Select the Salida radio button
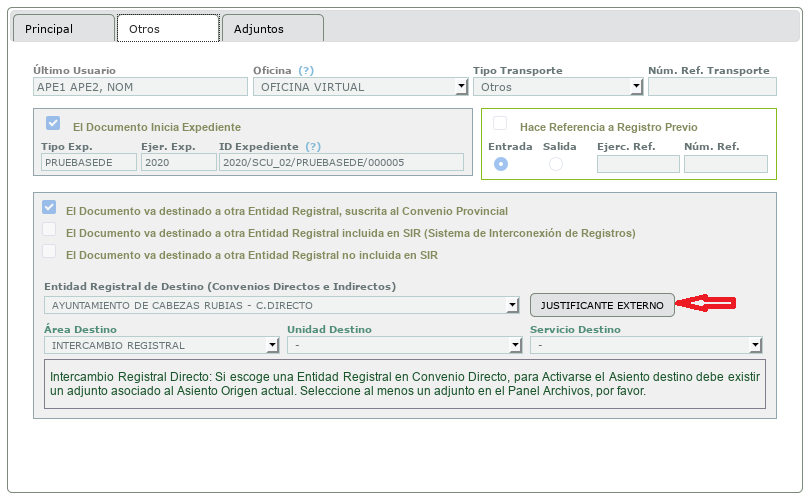Image resolution: width=808 pixels, height=498 pixels. click(556, 164)
